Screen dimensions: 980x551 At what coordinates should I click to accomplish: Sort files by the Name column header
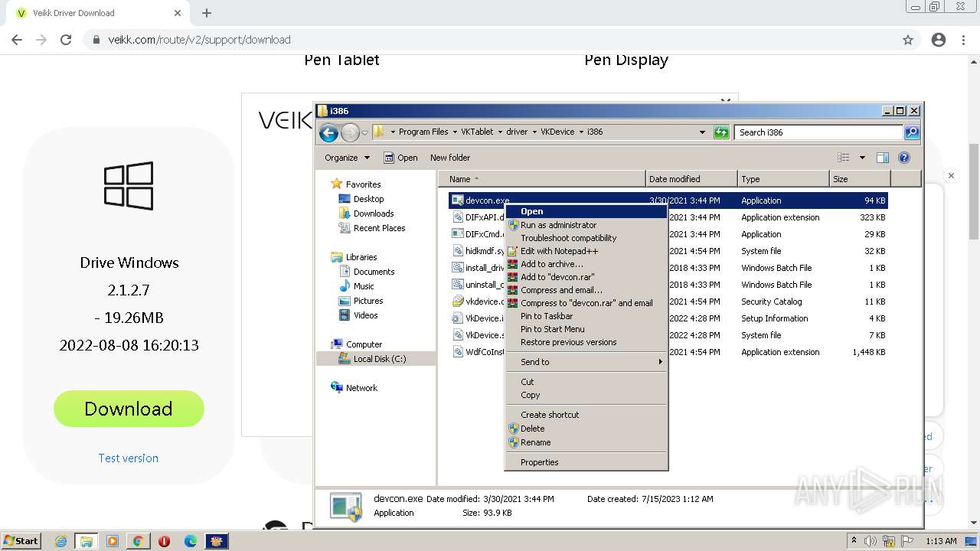pos(542,179)
